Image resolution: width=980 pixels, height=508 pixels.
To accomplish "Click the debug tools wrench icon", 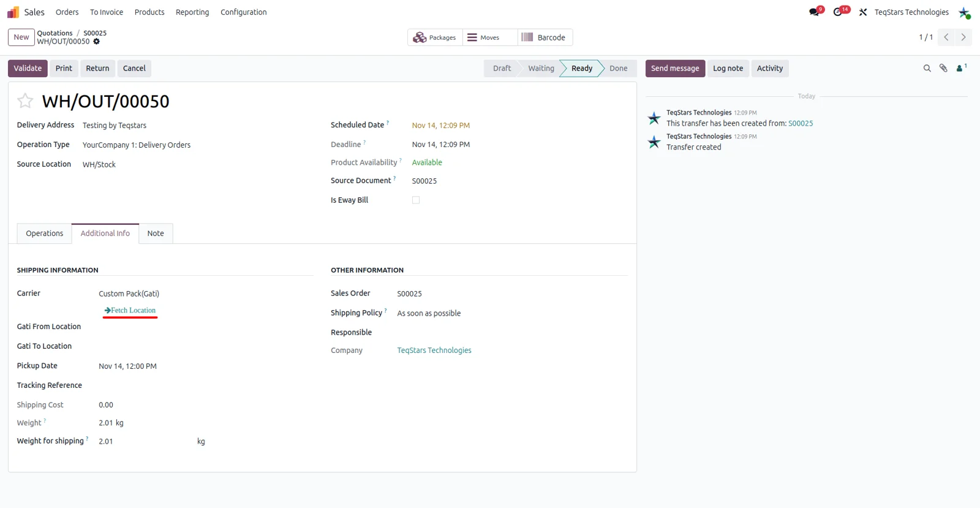I will coord(863,12).
